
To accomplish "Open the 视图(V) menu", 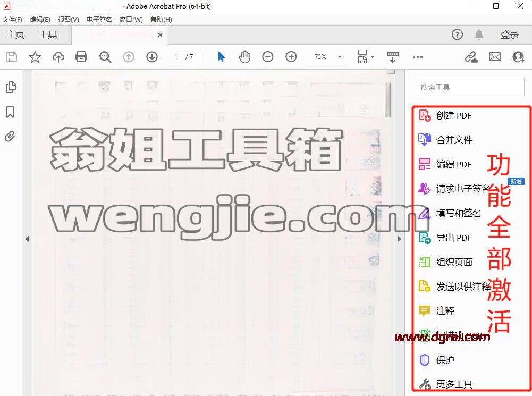I will pyautogui.click(x=68, y=19).
